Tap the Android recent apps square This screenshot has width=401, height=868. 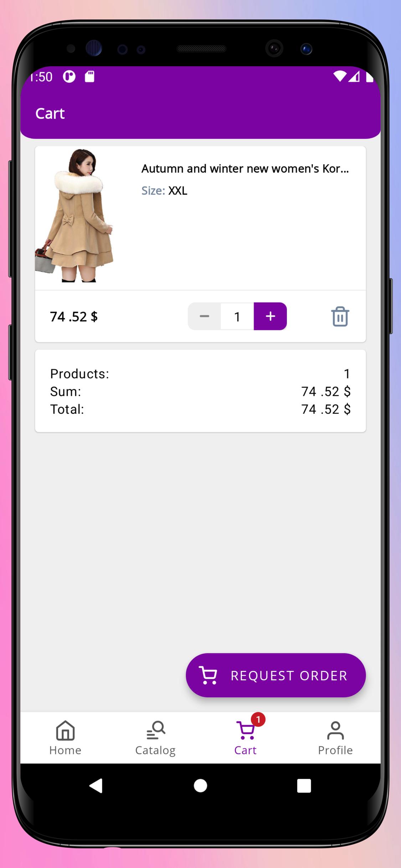(x=304, y=786)
